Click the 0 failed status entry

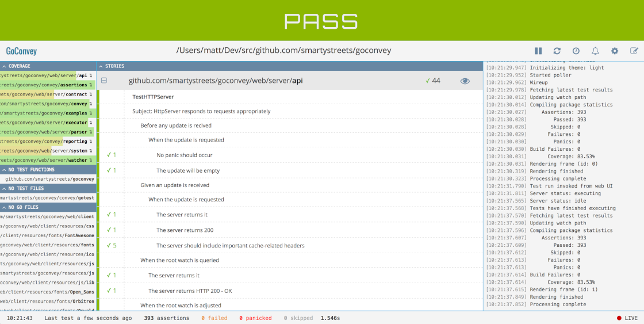point(214,318)
